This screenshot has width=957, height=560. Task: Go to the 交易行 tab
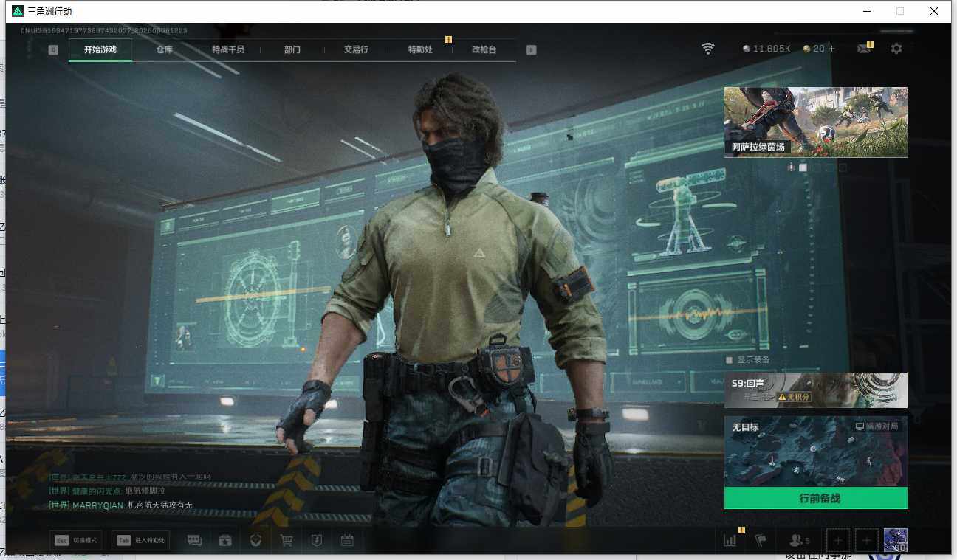pos(356,49)
